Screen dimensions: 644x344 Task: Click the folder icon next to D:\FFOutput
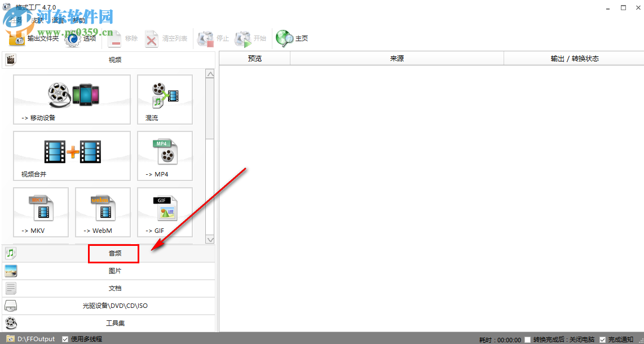[10, 339]
